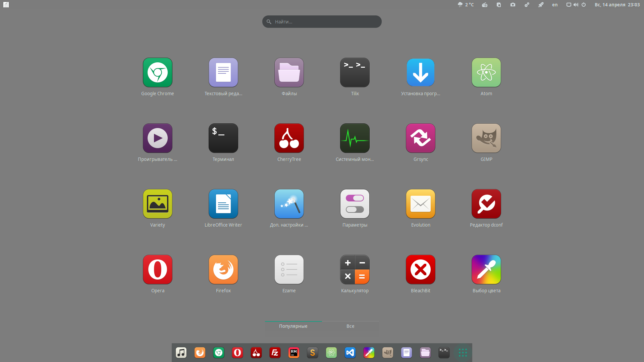Image resolution: width=644 pixels, height=362 pixels.
Task: Open Системный монитор app
Action: click(355, 138)
